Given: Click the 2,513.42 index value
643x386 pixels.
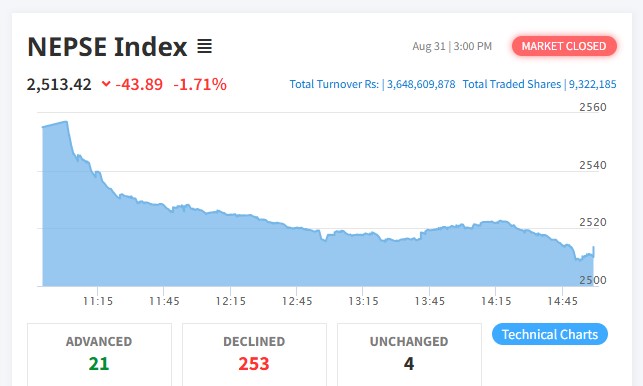Looking at the screenshot, I should point(59,85).
